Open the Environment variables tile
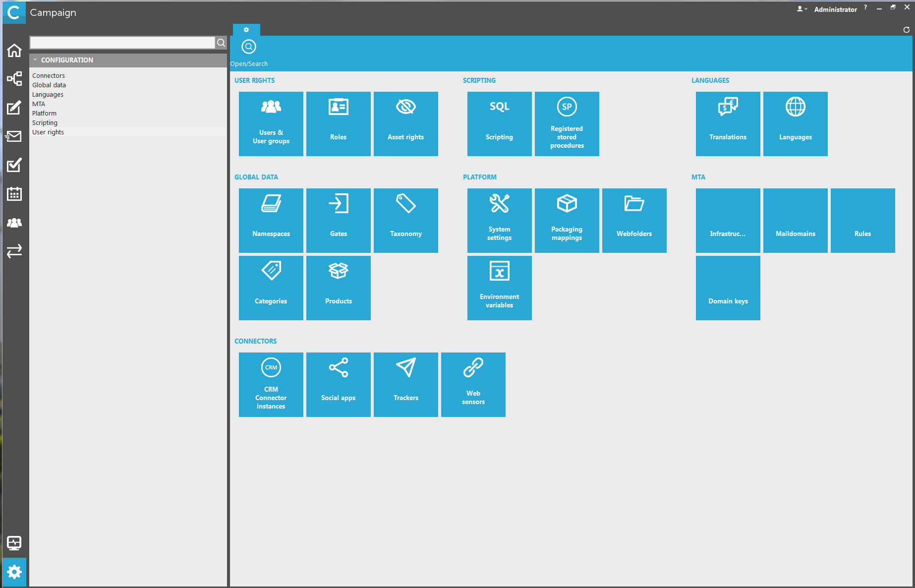The image size is (915, 588). pyautogui.click(x=499, y=288)
